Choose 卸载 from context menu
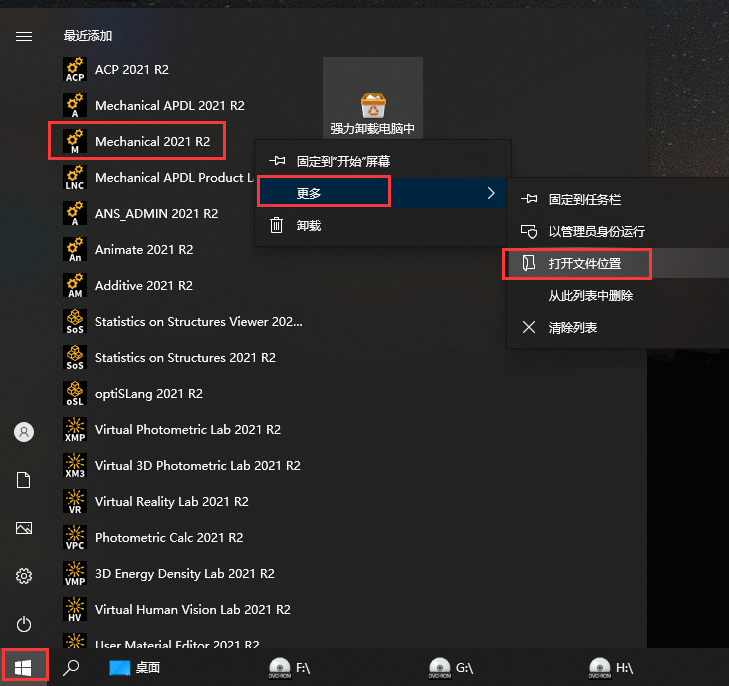Image resolution: width=729 pixels, height=686 pixels. pyautogui.click(x=383, y=225)
